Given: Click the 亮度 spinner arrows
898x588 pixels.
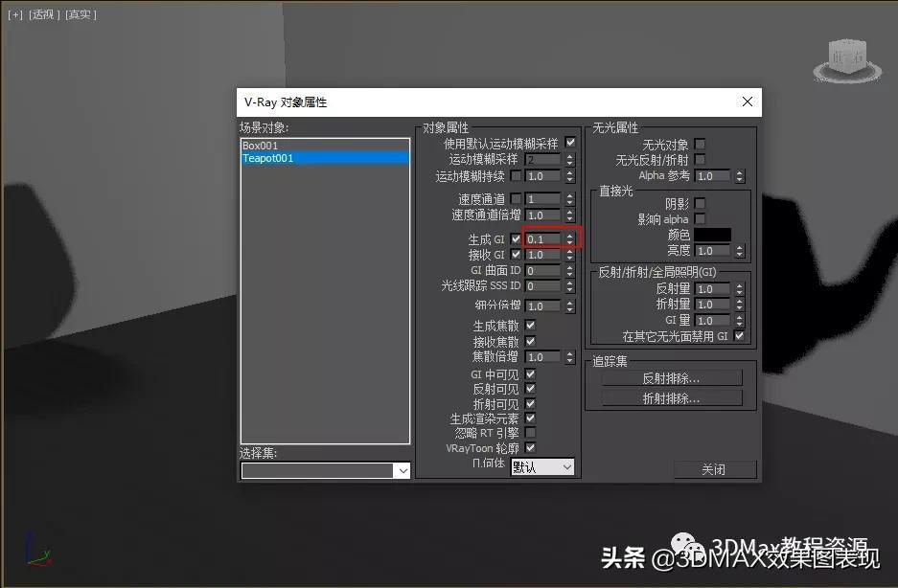Looking at the screenshot, I should [739, 251].
